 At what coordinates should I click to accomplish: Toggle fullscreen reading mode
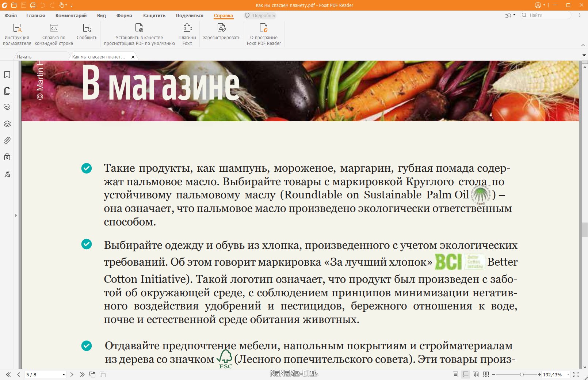point(576,375)
